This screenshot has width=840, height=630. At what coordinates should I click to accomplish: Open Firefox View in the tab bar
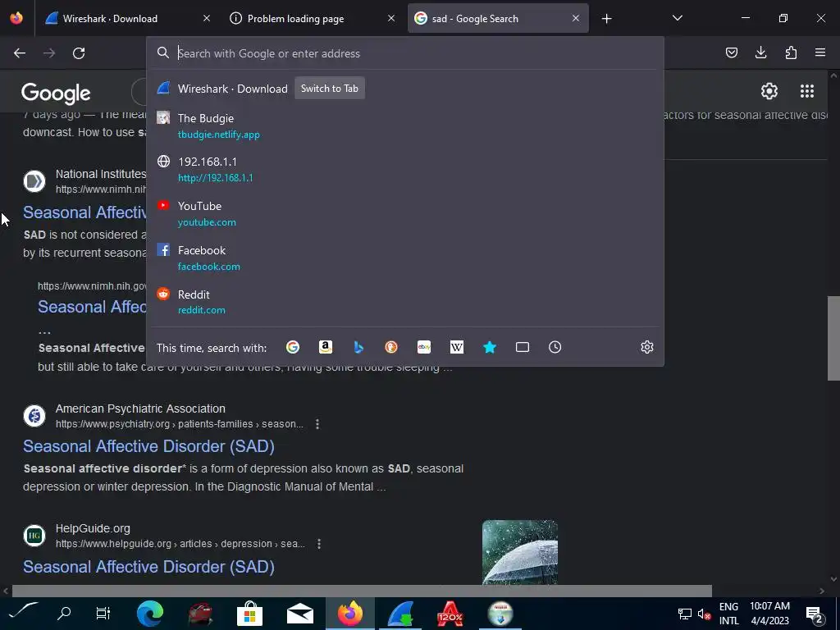pyautogui.click(x=16, y=18)
